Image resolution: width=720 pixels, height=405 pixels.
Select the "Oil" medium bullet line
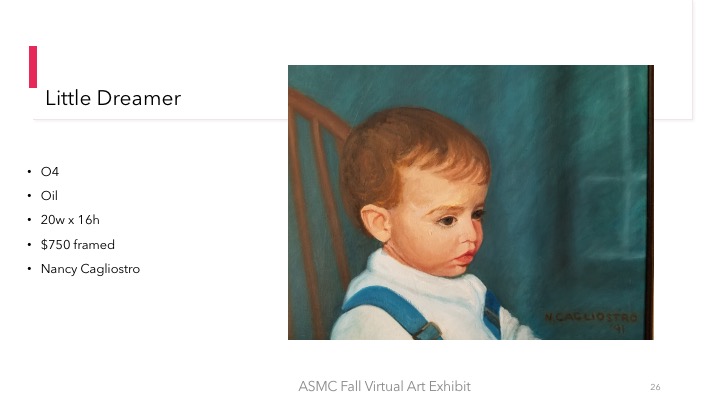point(49,196)
